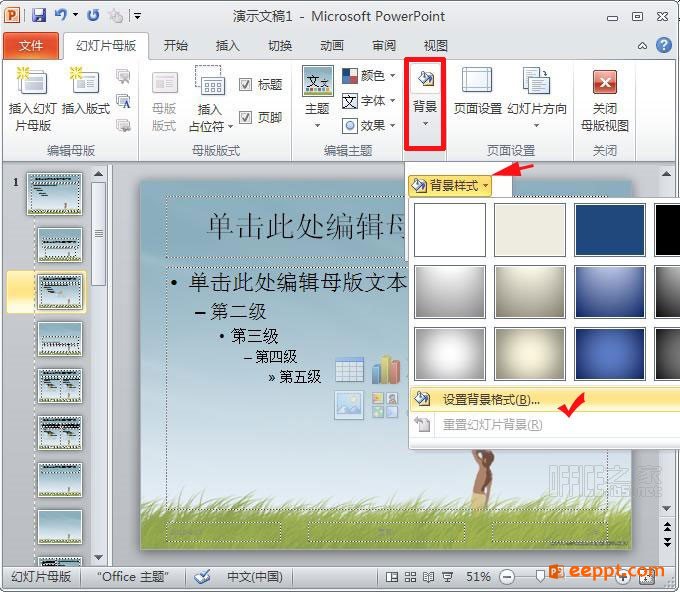The width and height of the screenshot is (680, 592).
Task: Open the 字体 theme fonts dropdown
Action: pyautogui.click(x=369, y=101)
